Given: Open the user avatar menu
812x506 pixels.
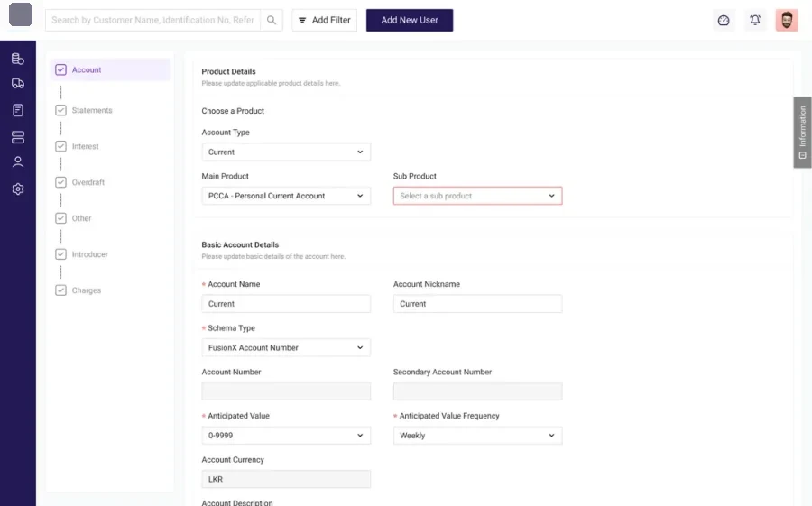Looking at the screenshot, I should [786, 20].
